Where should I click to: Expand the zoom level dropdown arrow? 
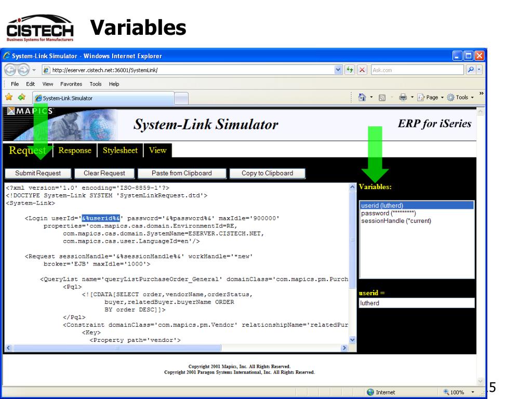(473, 392)
